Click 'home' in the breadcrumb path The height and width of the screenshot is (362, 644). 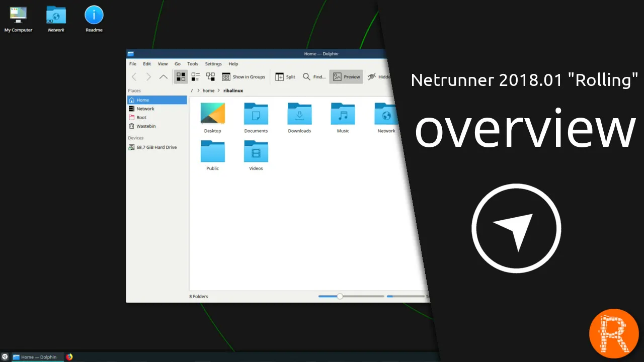click(x=208, y=90)
